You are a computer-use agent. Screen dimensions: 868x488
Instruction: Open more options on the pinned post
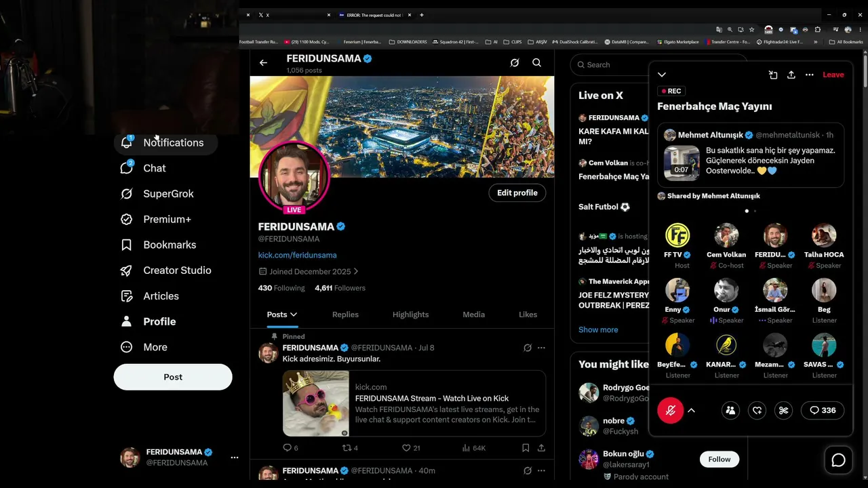541,348
